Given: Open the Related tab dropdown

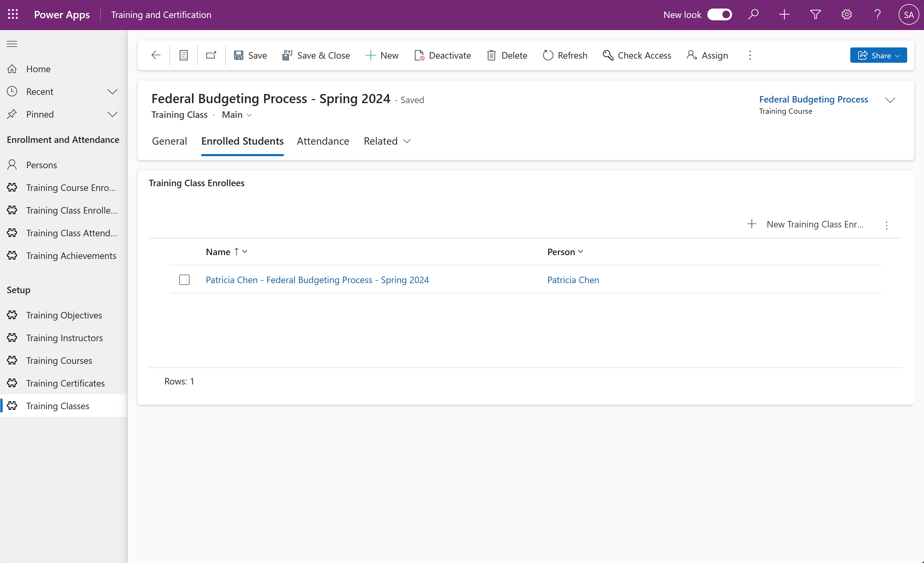Looking at the screenshot, I should point(387,141).
